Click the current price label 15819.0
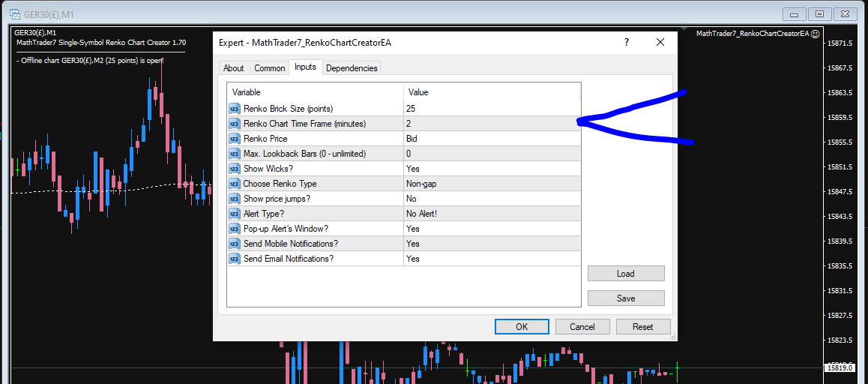 (839, 367)
